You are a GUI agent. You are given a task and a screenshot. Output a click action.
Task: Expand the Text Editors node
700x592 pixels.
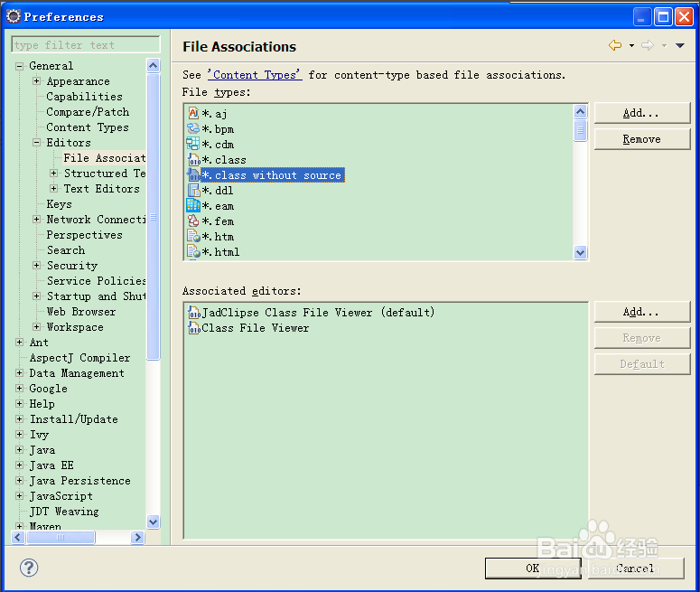click(x=53, y=189)
